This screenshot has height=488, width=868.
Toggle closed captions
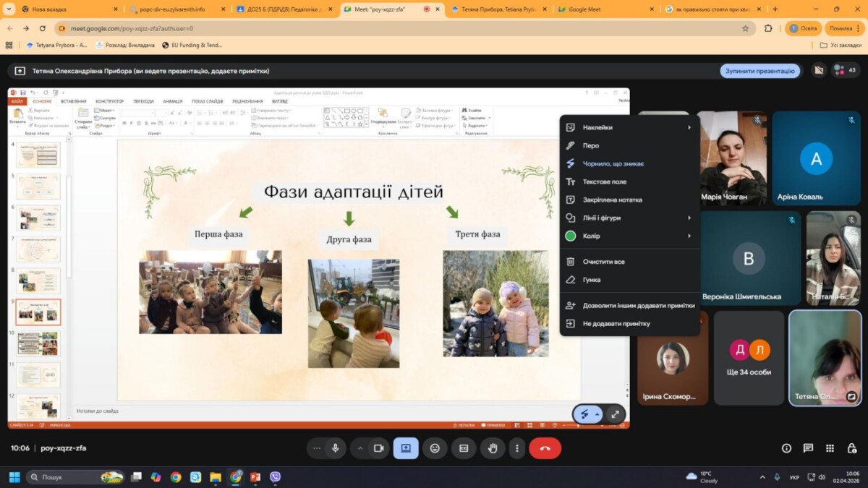464,448
